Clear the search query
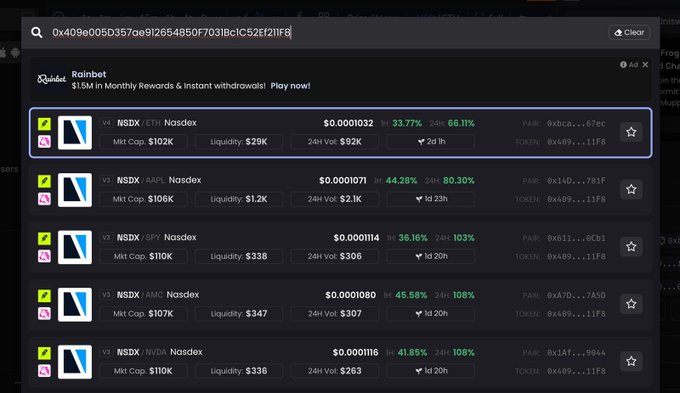680x393 pixels. (629, 33)
